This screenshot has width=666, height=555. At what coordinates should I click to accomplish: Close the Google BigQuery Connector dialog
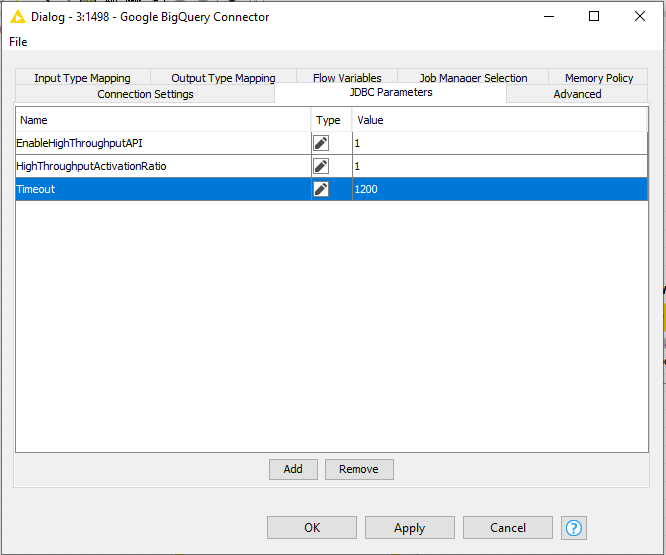pyautogui.click(x=640, y=17)
